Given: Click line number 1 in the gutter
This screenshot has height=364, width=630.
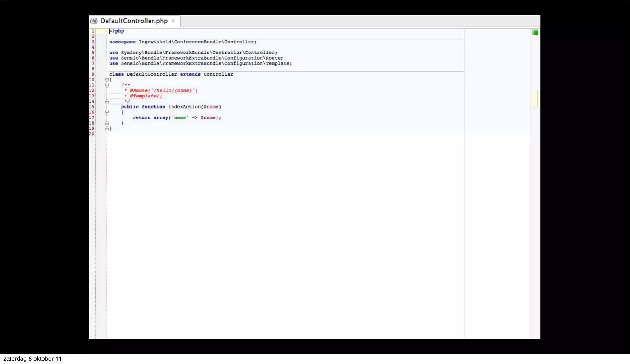Looking at the screenshot, I should 93,31.
